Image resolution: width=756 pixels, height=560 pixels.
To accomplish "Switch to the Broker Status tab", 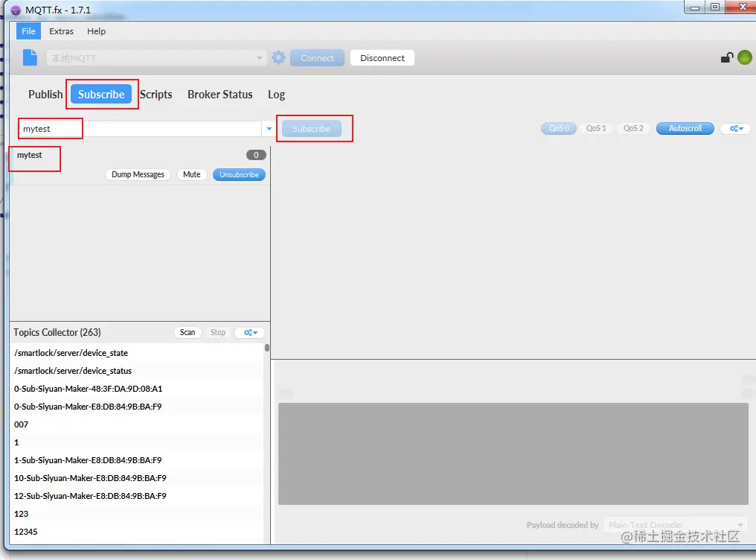I will [x=220, y=94].
